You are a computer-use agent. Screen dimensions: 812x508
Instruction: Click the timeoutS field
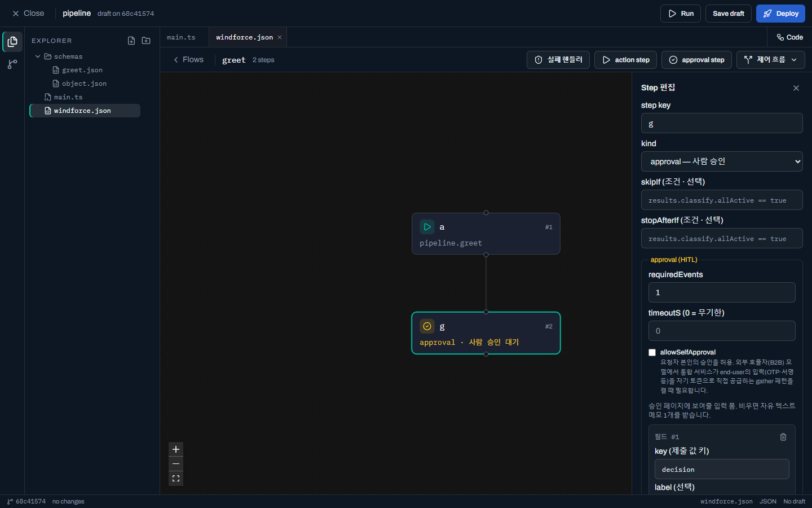coord(722,331)
